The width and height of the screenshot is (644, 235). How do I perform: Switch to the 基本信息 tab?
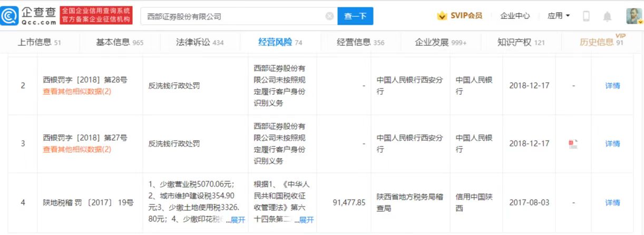(120, 42)
